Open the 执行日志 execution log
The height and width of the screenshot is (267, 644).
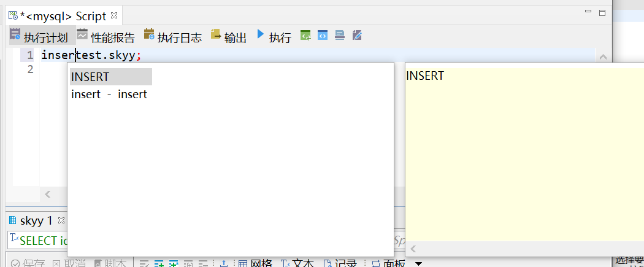click(x=172, y=37)
